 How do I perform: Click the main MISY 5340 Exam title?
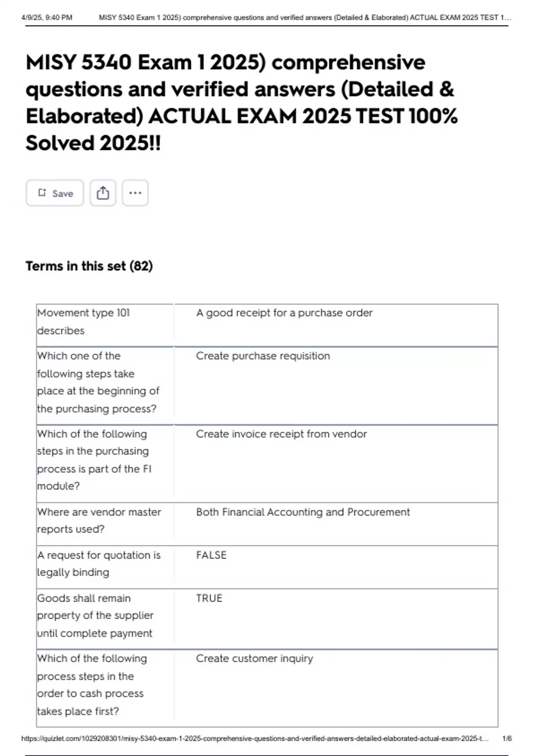pos(242,102)
